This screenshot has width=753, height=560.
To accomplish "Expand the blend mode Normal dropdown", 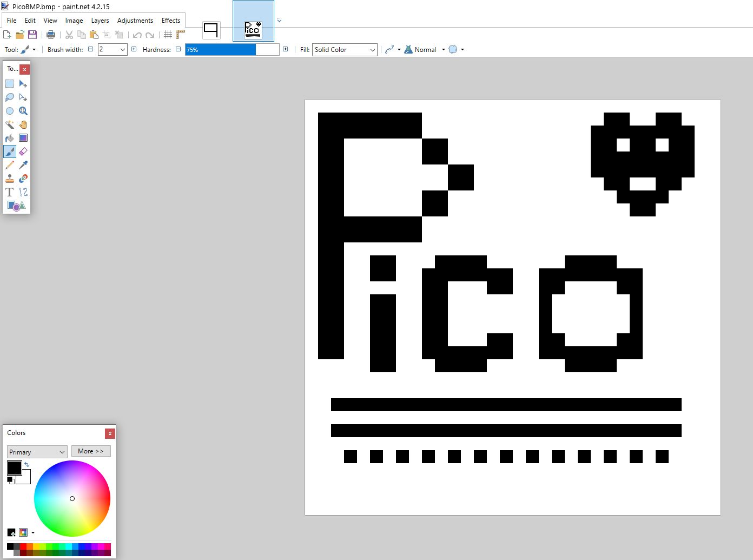I will coord(443,49).
